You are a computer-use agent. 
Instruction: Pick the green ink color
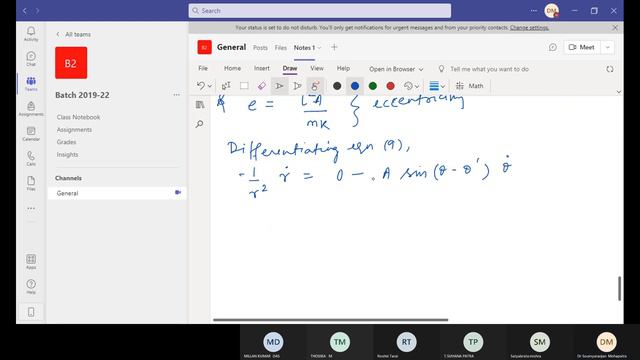[373, 86]
